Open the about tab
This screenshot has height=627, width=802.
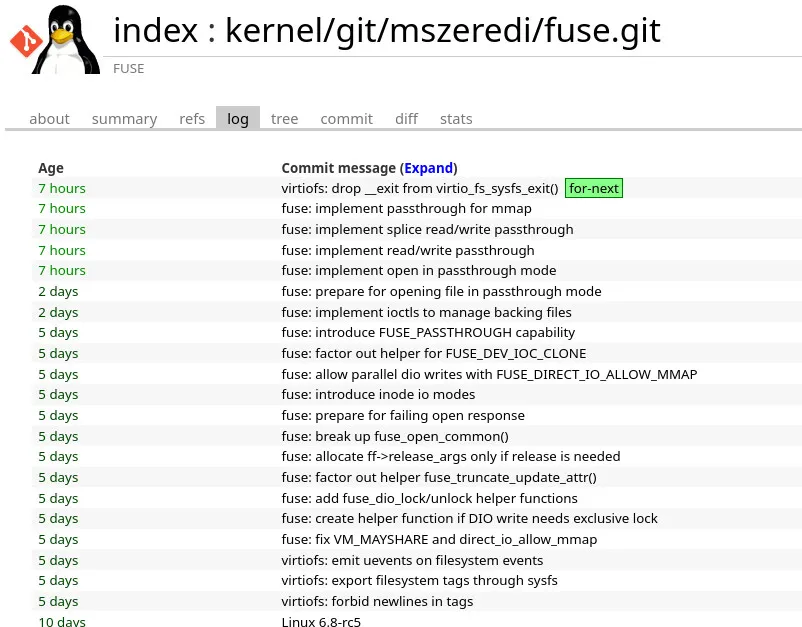pos(49,119)
